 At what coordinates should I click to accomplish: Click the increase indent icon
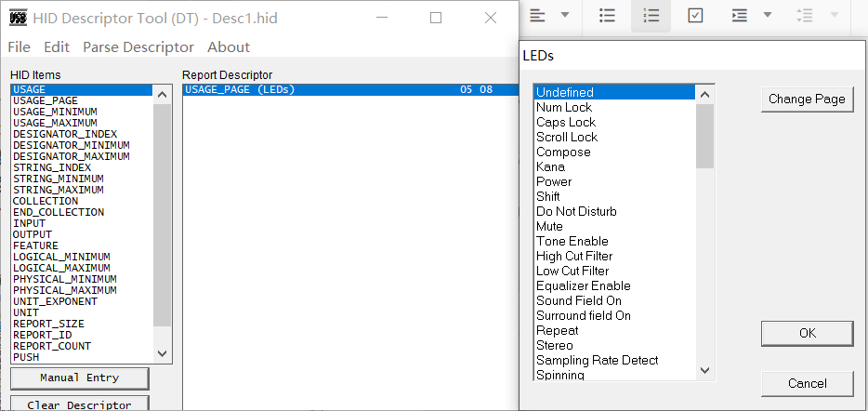coord(739,15)
